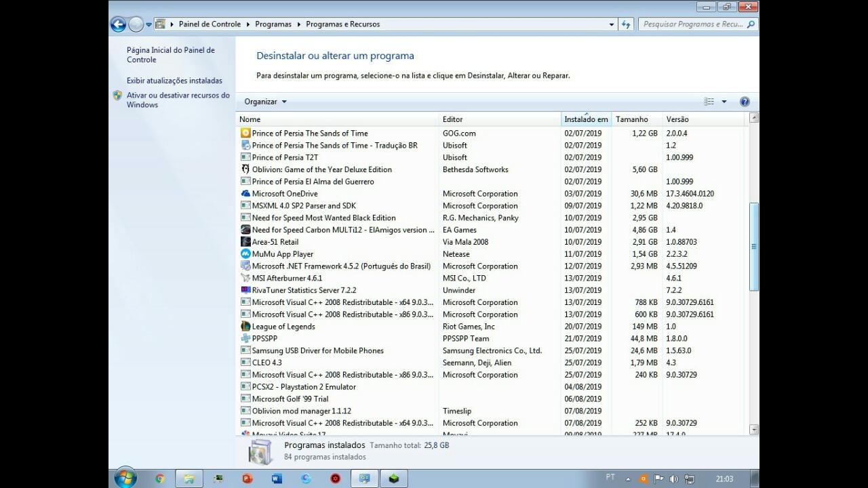This screenshot has height=488, width=868.
Task: Click the GOG.com editor cell
Action: click(459, 134)
